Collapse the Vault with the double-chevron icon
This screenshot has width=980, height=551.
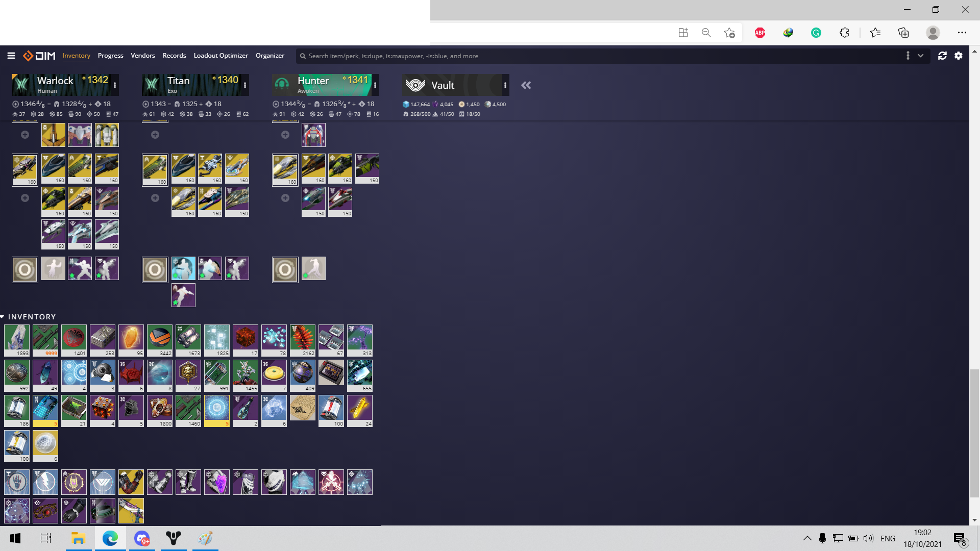pyautogui.click(x=526, y=85)
